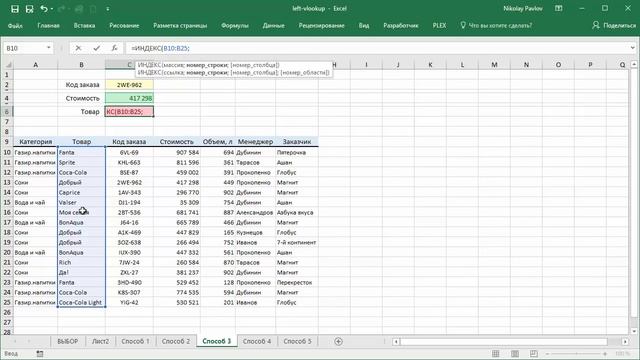640x360 pixels.
Task: Select column K header
Action: coord(430,64)
